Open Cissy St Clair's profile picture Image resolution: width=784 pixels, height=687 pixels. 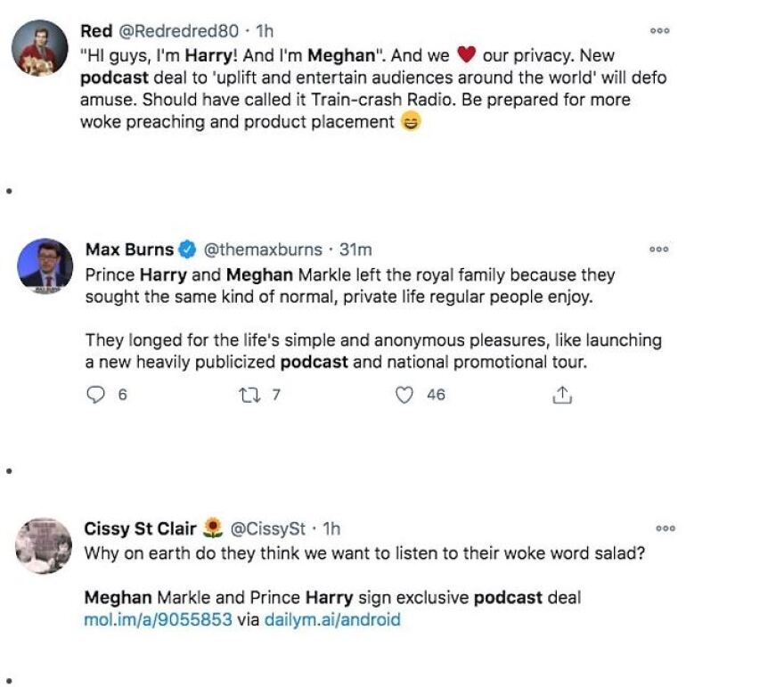(x=44, y=544)
